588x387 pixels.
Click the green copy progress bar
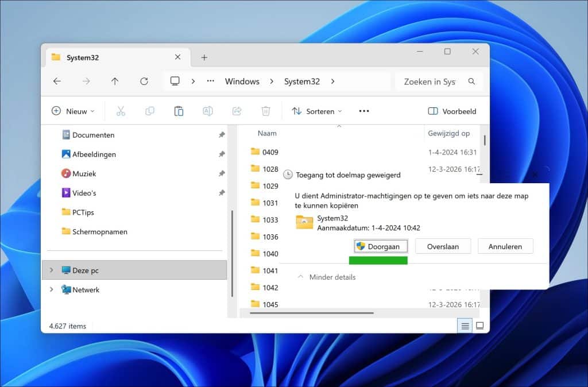coord(378,260)
